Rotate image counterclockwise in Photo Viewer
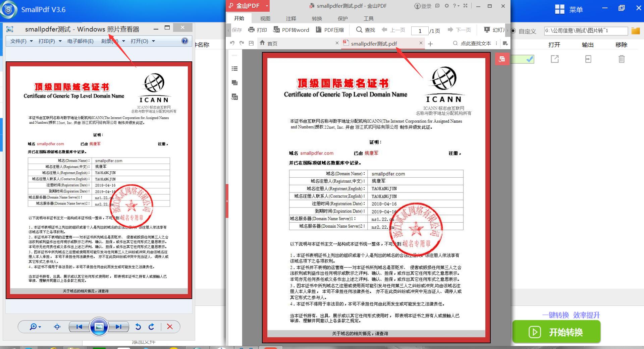Viewport: 644px width, 349px height. [x=138, y=327]
